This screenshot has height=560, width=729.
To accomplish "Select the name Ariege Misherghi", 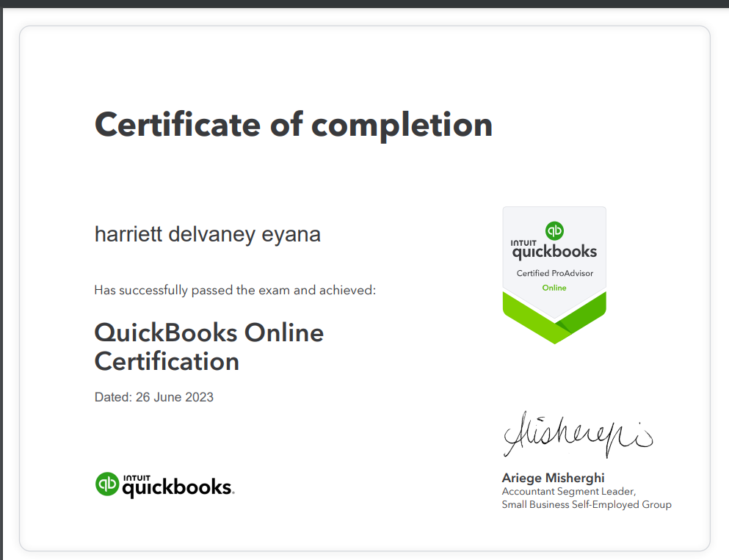I will point(554,478).
